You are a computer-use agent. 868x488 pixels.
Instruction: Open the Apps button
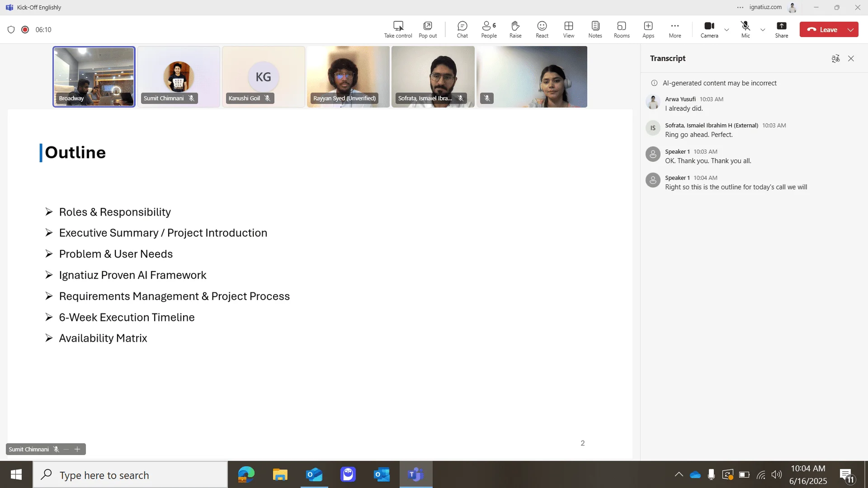click(648, 29)
